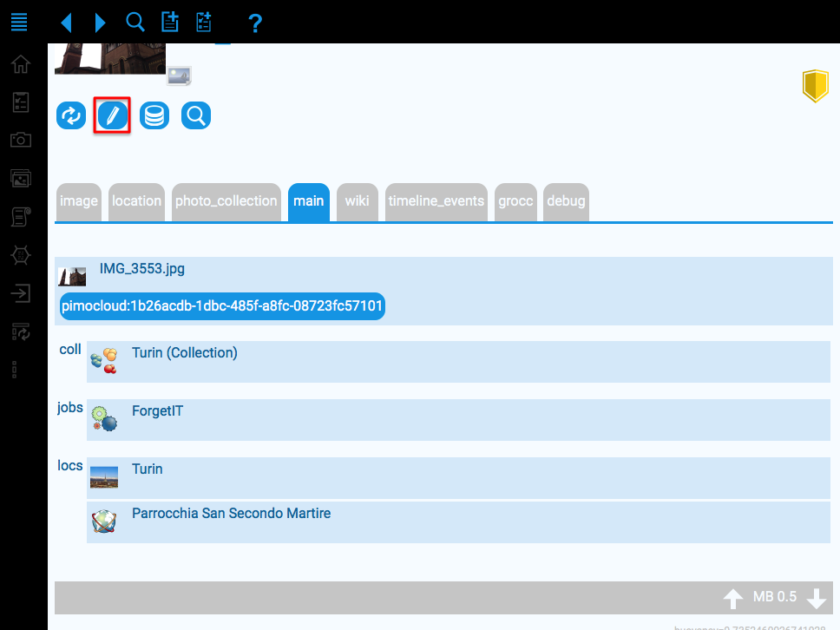Click the refresh arrows icon
840x630 pixels.
point(70,115)
